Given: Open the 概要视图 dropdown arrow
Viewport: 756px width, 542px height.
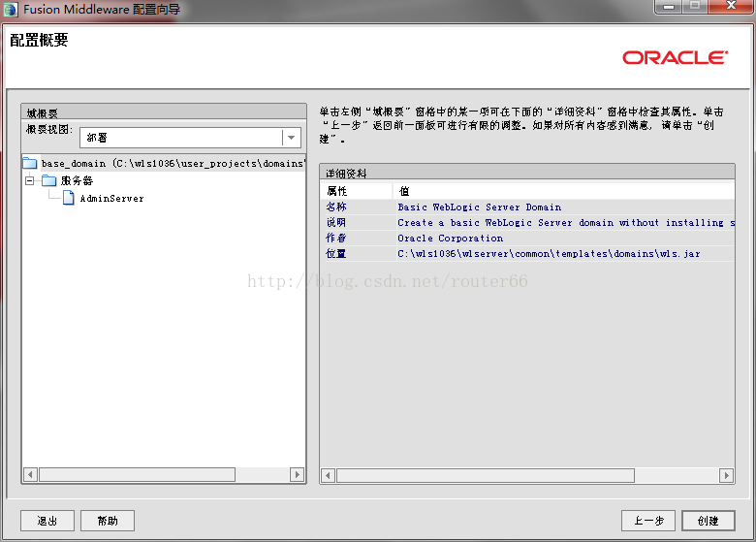Looking at the screenshot, I should pyautogui.click(x=291, y=138).
